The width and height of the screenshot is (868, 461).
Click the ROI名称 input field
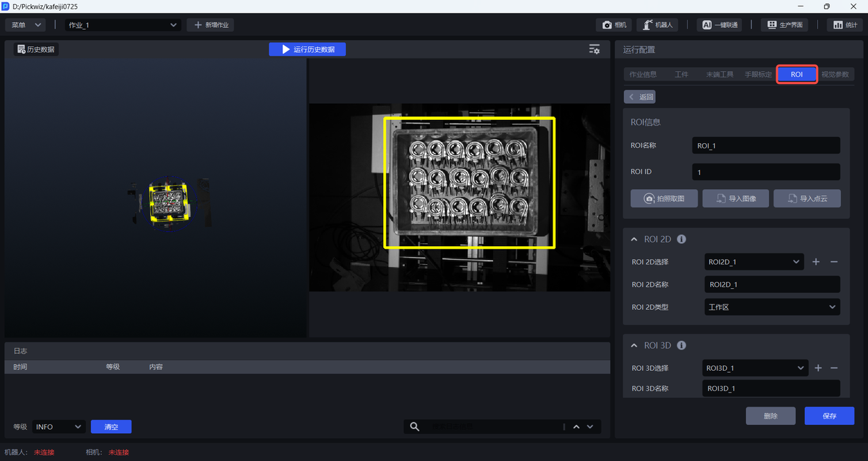[x=766, y=146]
